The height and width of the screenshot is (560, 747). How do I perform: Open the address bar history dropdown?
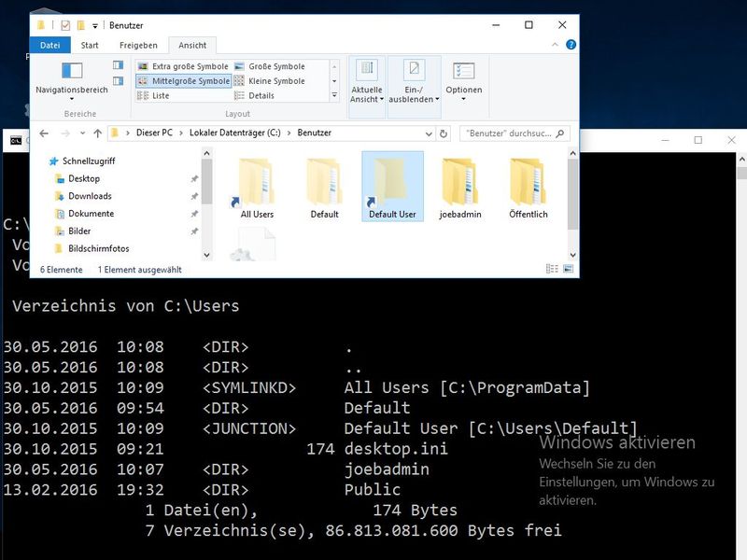(430, 133)
